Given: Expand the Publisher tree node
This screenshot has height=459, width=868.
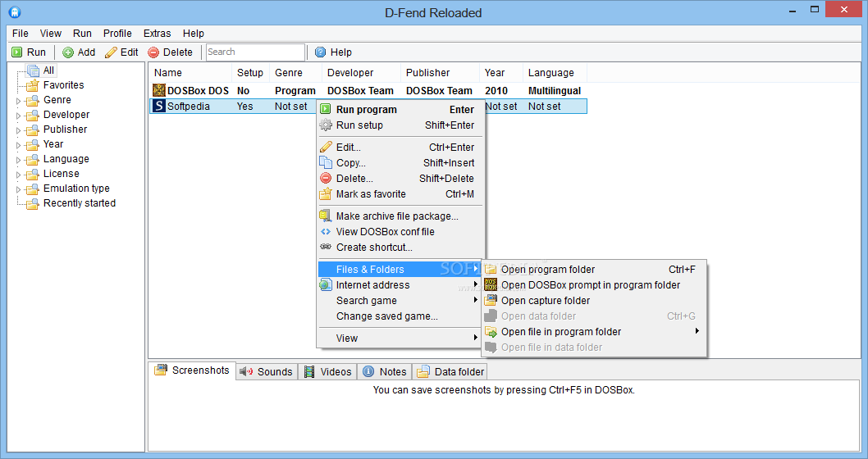Looking at the screenshot, I should point(18,130).
